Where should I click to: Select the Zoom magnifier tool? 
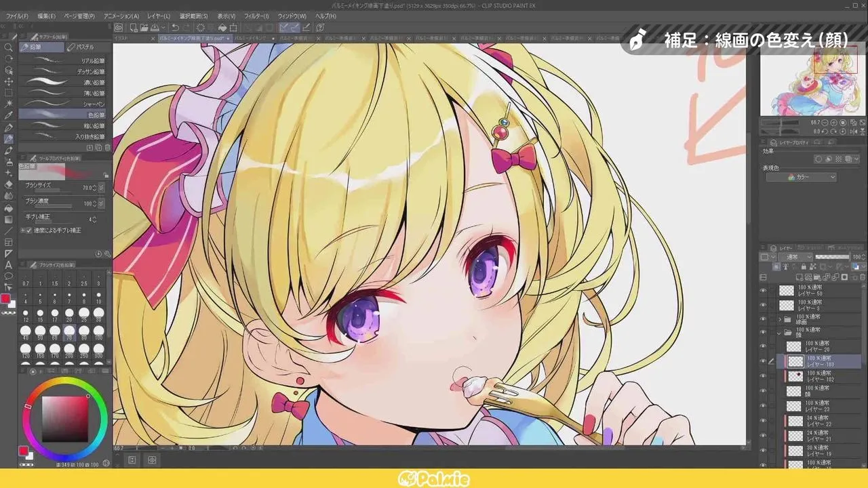pyautogui.click(x=8, y=47)
